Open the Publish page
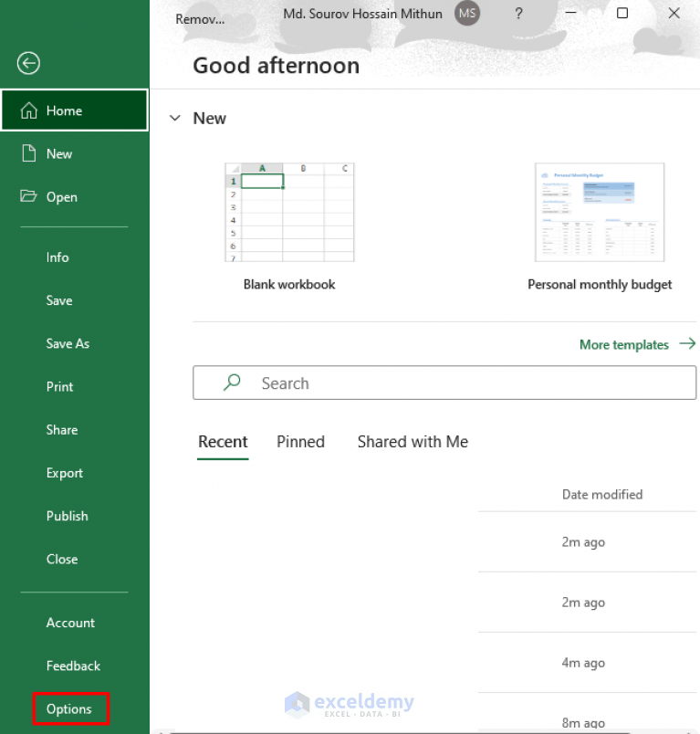The height and width of the screenshot is (734, 700). point(68,516)
